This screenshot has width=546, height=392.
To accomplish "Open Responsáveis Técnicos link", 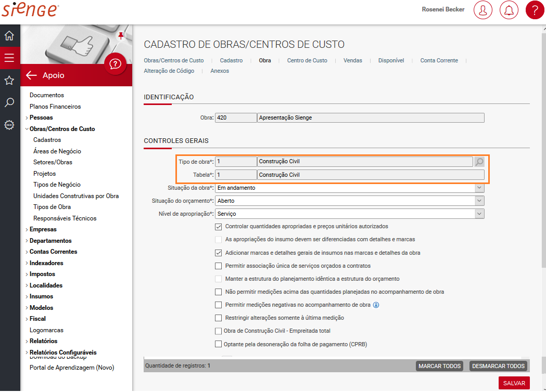I will (x=65, y=218).
